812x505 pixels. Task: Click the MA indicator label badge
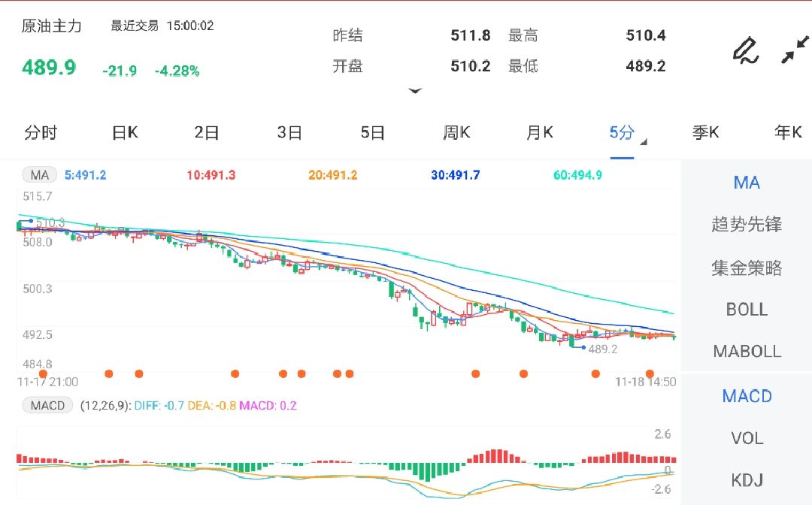(39, 175)
